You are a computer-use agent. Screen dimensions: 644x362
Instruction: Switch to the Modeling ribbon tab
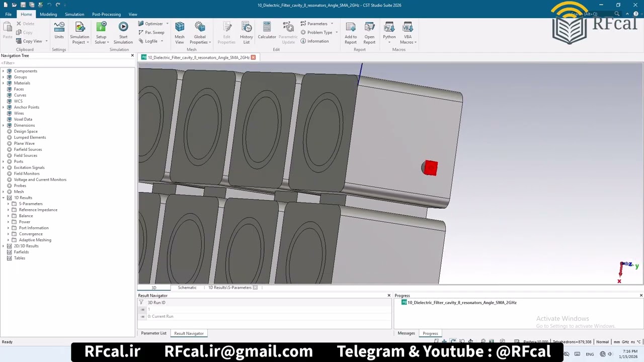pyautogui.click(x=48, y=14)
